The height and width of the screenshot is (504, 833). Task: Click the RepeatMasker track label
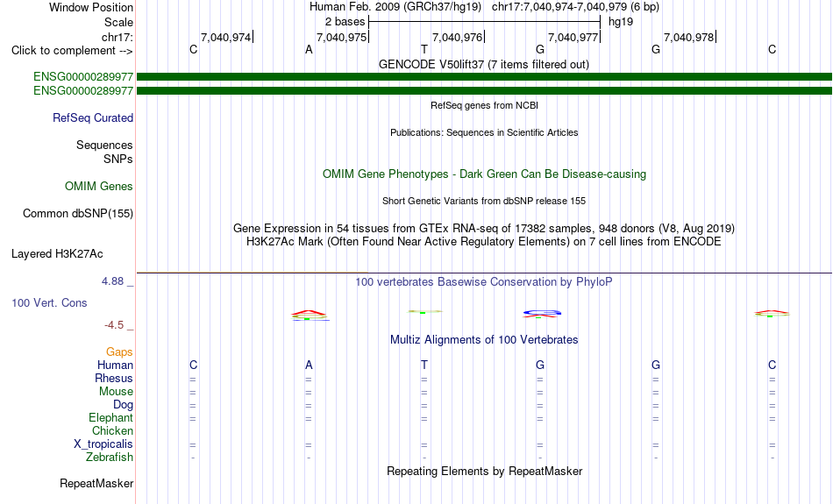[96, 483]
